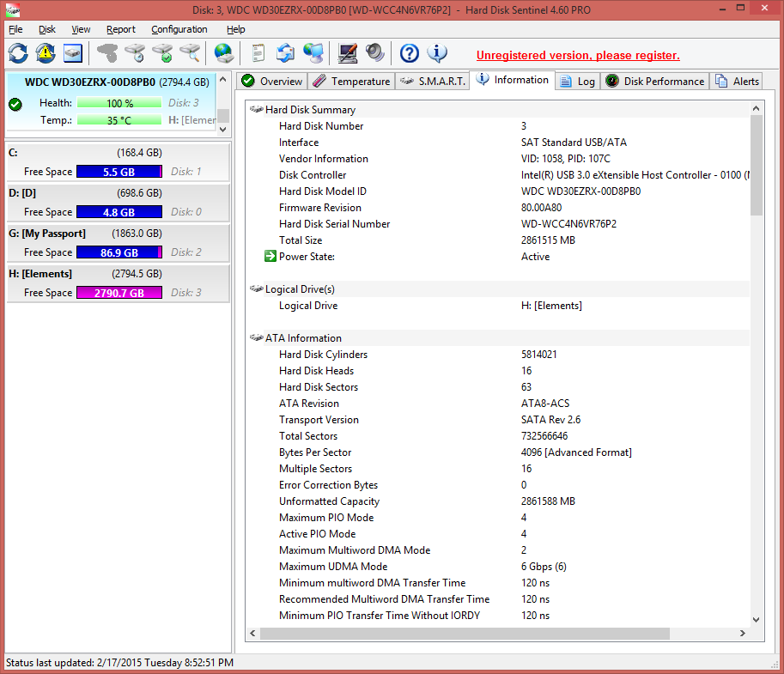Image resolution: width=784 pixels, height=674 pixels.
Task: Click the disk icon with magnifying glass
Action: click(x=190, y=53)
